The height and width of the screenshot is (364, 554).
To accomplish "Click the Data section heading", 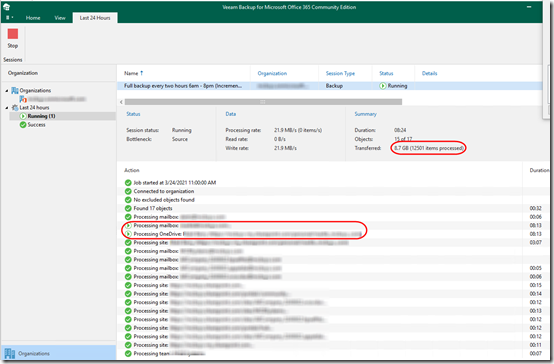I will click(x=231, y=114).
